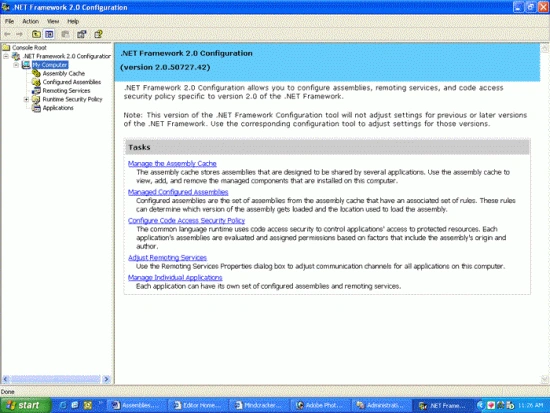Open the Action menu
The height and width of the screenshot is (413, 550).
(x=31, y=21)
